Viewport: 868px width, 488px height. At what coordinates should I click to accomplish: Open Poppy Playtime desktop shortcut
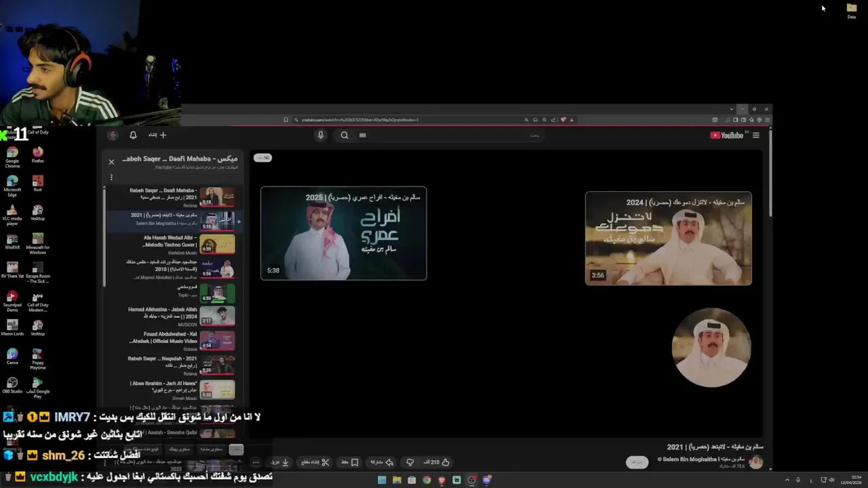[37, 359]
